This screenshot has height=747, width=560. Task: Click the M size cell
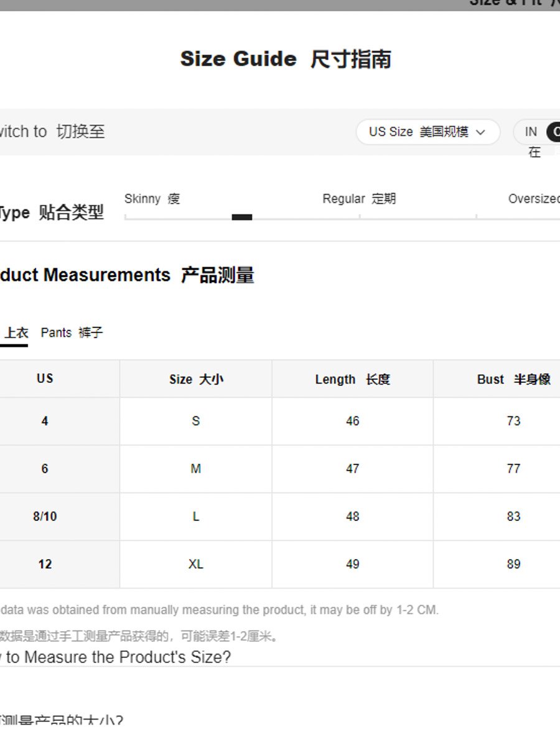196,469
